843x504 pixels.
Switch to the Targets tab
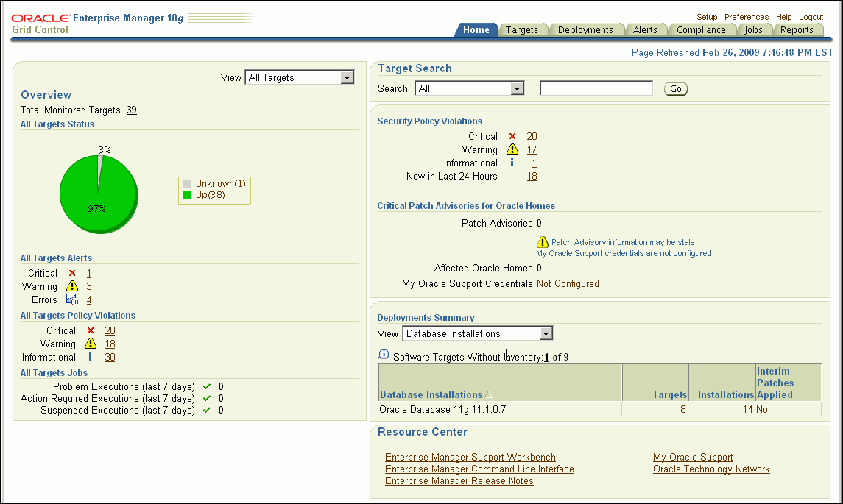pos(521,29)
